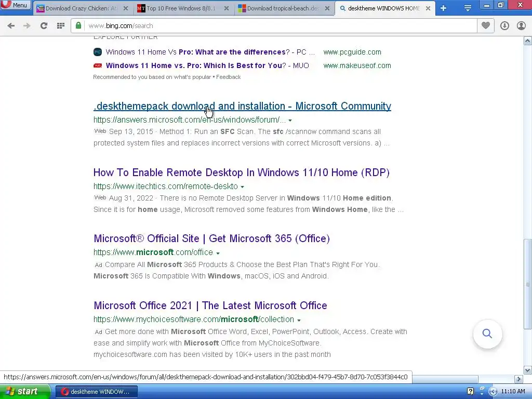Click the help question mark tray icon
Screen dimensions: 532x399
(470, 392)
